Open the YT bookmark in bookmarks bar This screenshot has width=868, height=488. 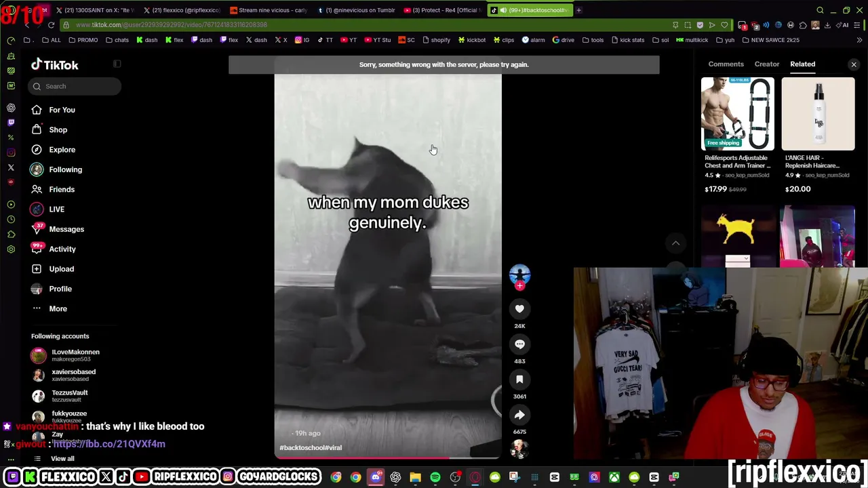point(349,40)
